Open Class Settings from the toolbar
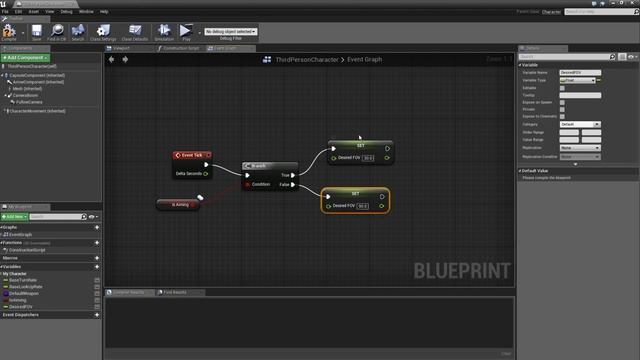 pos(103,32)
